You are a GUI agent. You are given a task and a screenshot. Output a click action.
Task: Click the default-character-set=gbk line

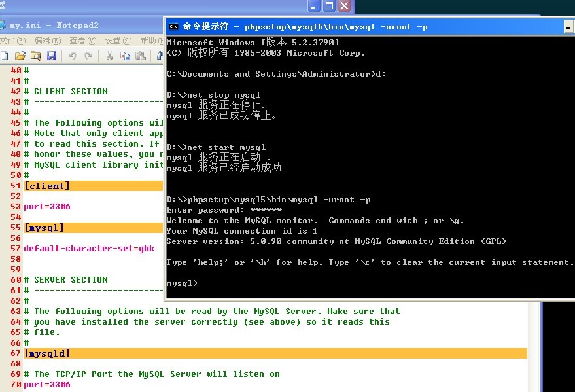click(89, 249)
